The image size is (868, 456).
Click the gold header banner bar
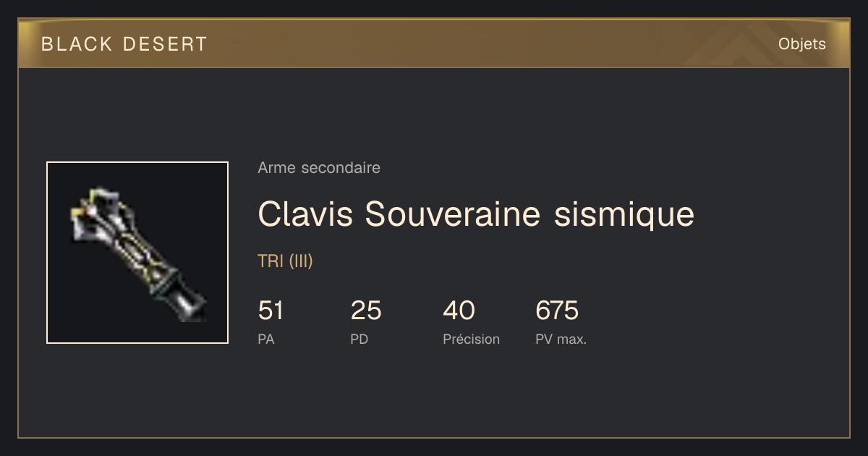click(434, 43)
